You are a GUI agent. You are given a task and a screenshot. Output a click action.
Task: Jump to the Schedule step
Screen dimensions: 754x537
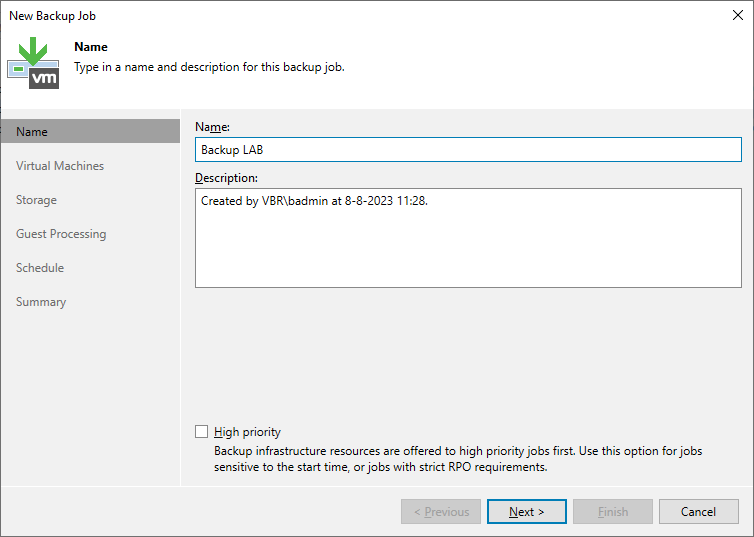tap(40, 268)
